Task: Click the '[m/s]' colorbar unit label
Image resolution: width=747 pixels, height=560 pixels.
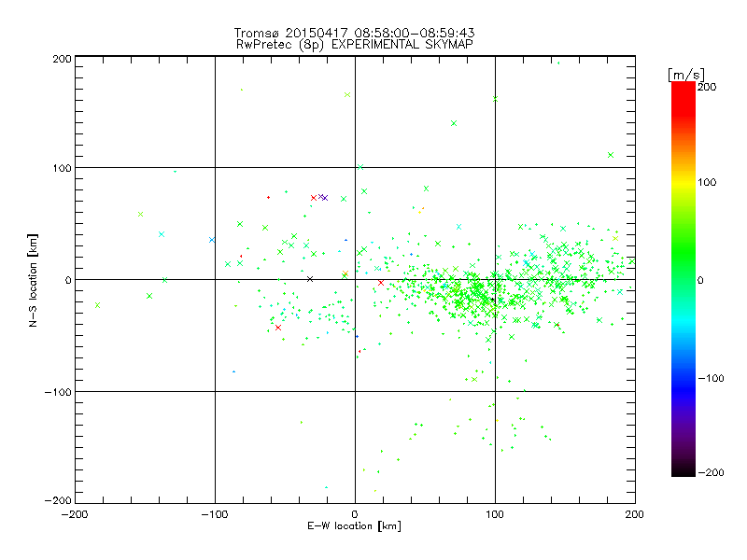Action: 686,75
